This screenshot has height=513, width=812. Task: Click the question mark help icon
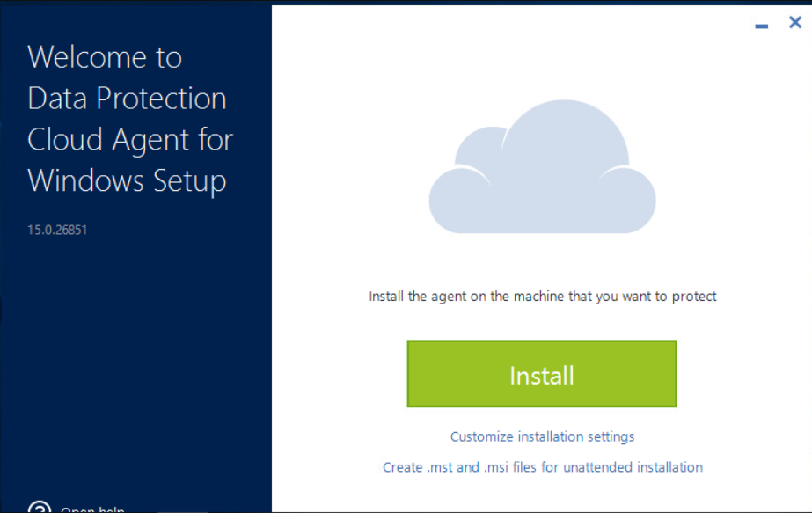click(40, 508)
